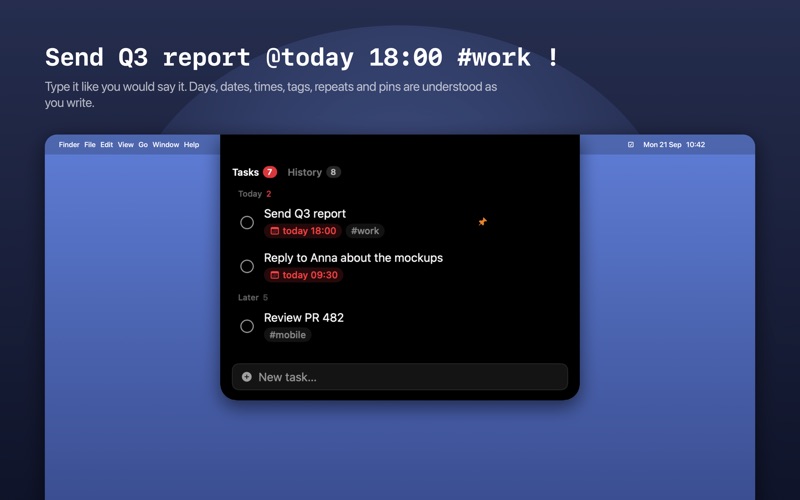Image resolution: width=800 pixels, height=500 pixels.
Task: Open the View menu
Action: [x=126, y=145]
